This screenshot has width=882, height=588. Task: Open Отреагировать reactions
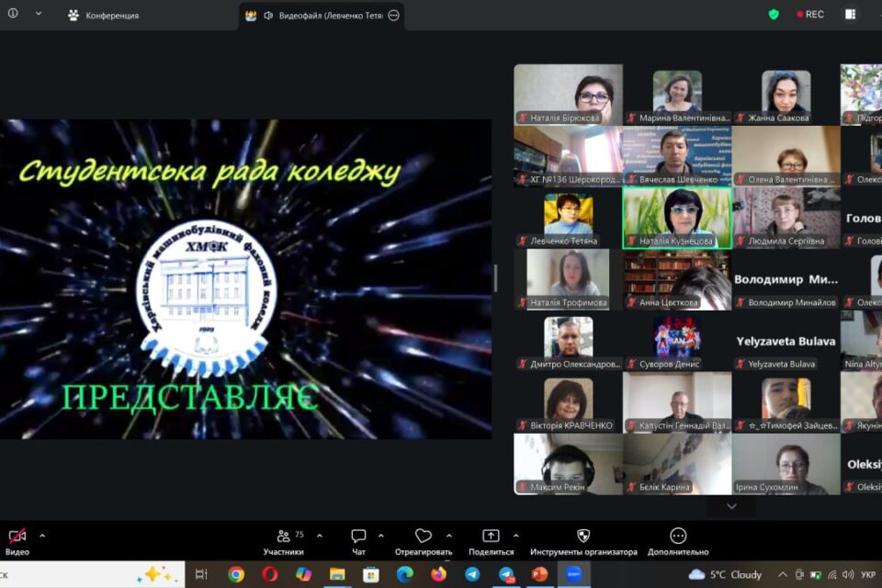pyautogui.click(x=424, y=541)
